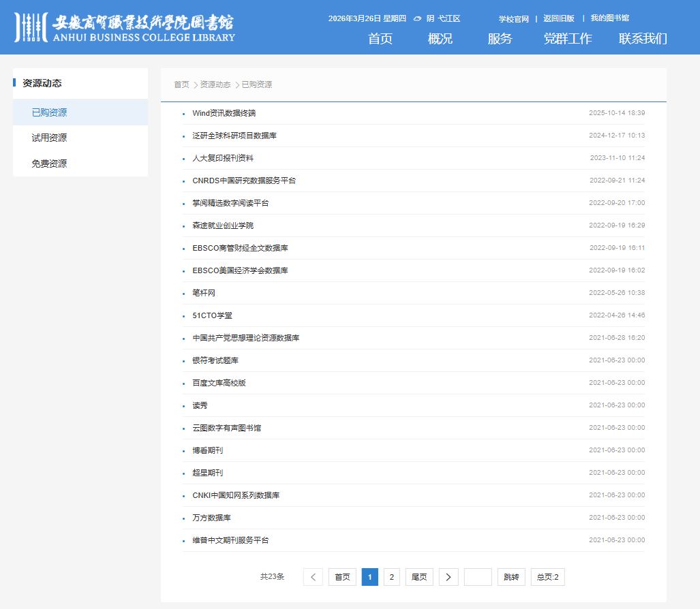Open 党群工作 navigation item
The height and width of the screenshot is (609, 700).
click(x=567, y=39)
